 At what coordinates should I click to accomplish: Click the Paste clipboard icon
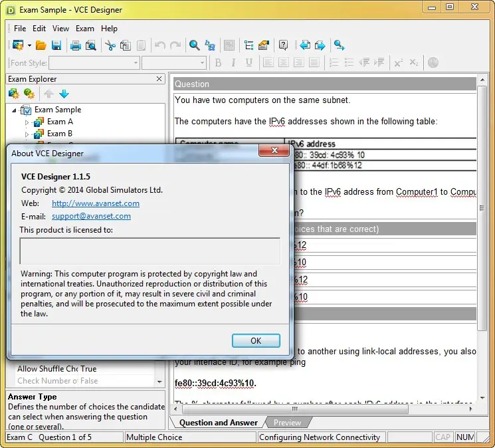[141, 45]
